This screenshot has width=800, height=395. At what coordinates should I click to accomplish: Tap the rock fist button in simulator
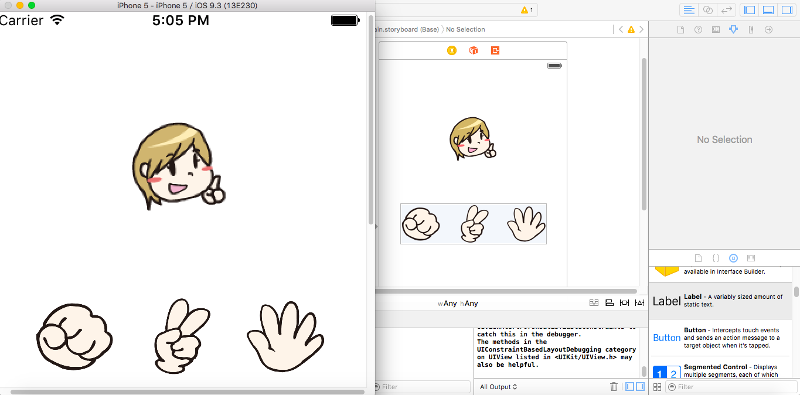74,336
